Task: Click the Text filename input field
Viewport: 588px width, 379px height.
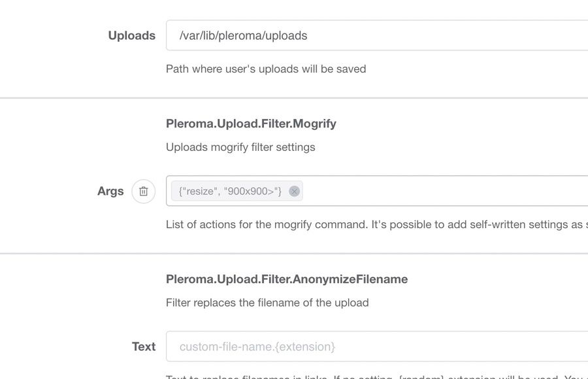Action: (377, 346)
